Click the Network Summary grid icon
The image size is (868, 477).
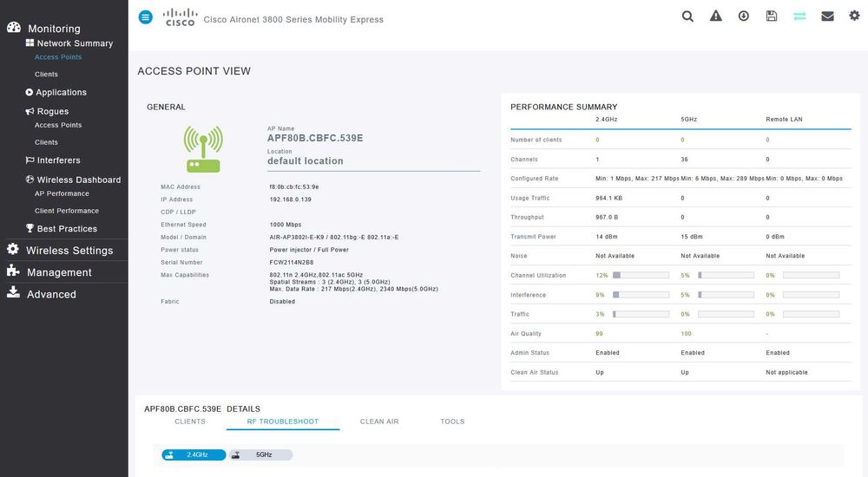click(30, 42)
